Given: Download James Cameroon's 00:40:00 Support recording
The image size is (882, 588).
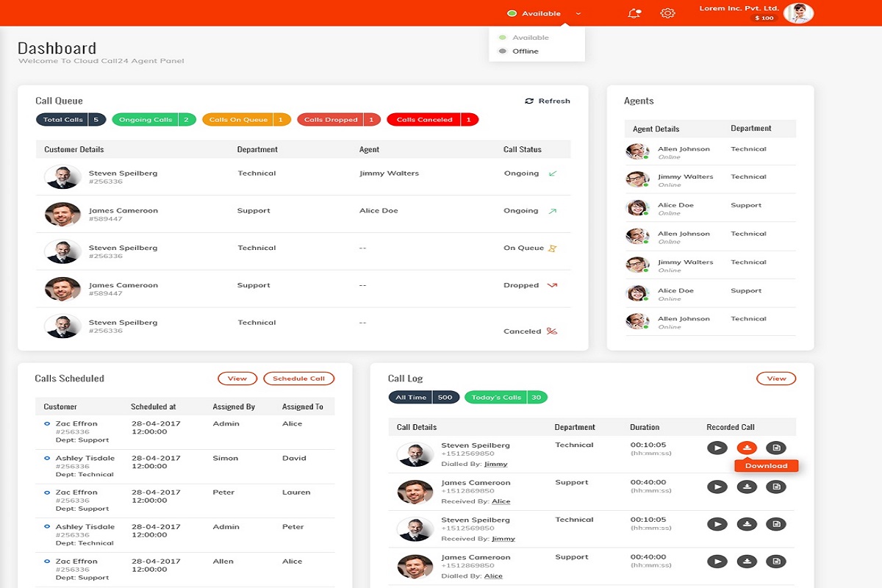Looking at the screenshot, I should (747, 487).
